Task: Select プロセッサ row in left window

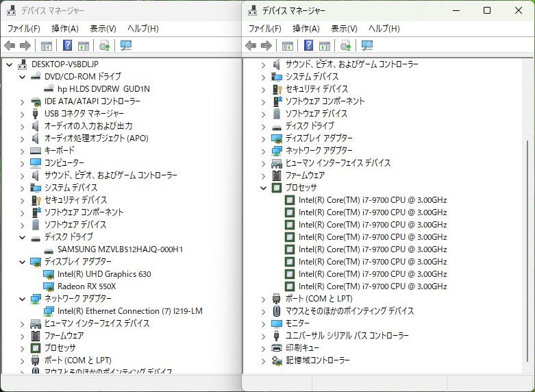Action: (60, 348)
